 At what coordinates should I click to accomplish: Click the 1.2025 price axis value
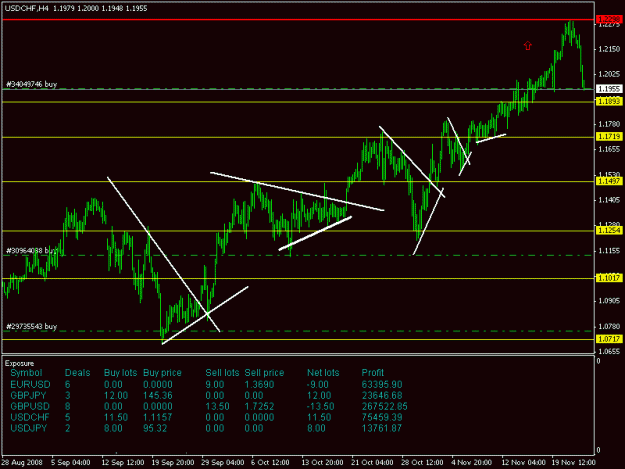coord(609,74)
